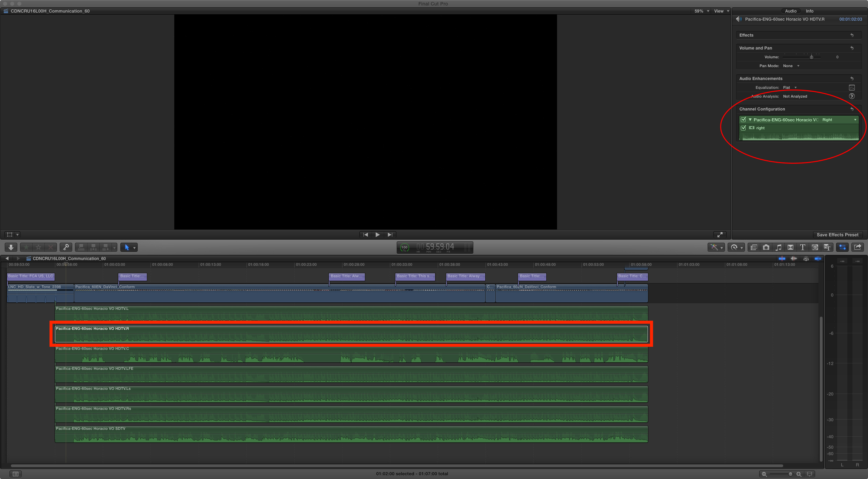Click the Insert clip edit icon
868x479 pixels.
point(93,247)
